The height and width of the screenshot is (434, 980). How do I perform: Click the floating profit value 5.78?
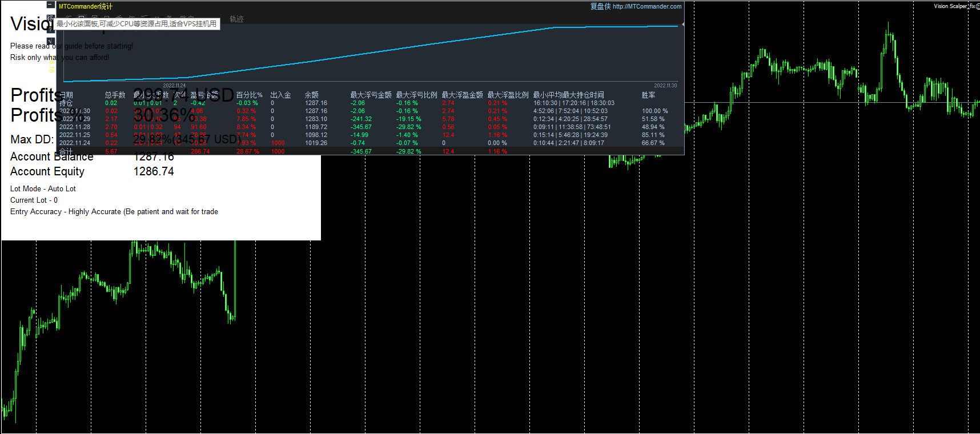click(x=448, y=119)
